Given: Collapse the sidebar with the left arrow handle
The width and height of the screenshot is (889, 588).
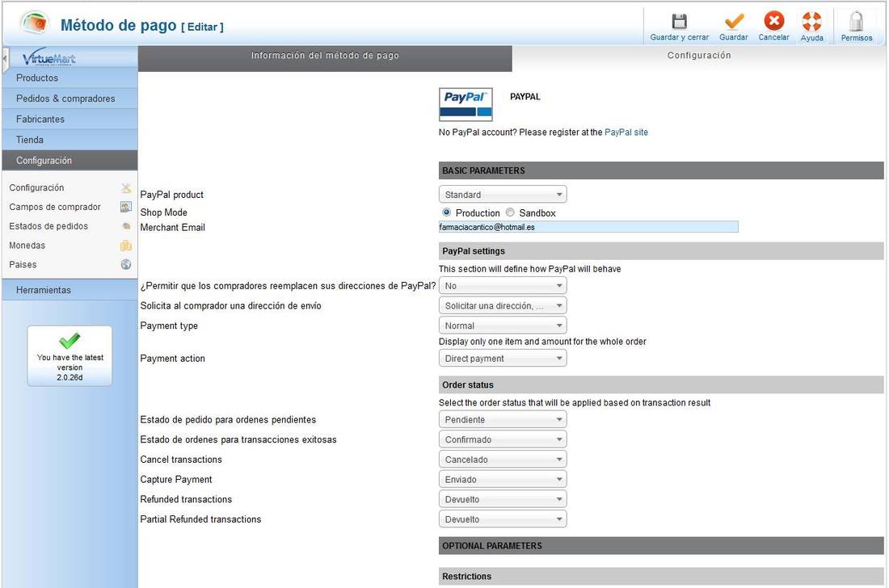Looking at the screenshot, I should tap(5, 59).
